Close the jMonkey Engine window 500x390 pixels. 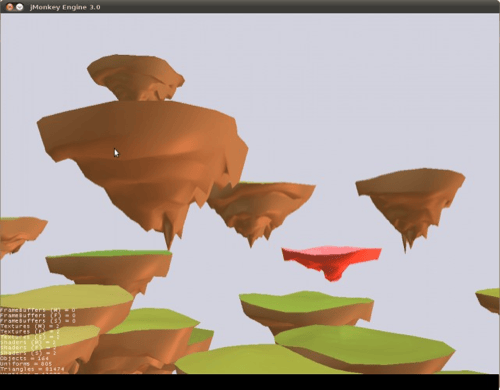point(10,7)
